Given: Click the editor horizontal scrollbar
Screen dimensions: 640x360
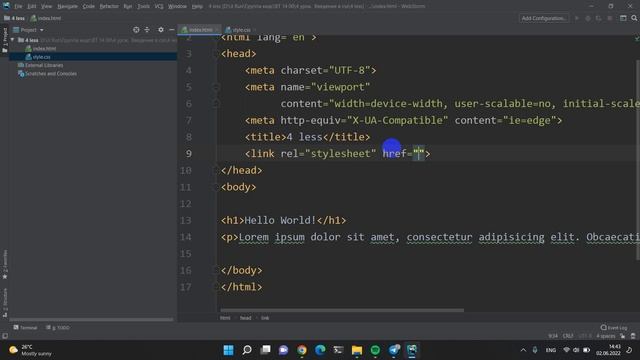Looking at the screenshot, I should (x=342, y=310).
